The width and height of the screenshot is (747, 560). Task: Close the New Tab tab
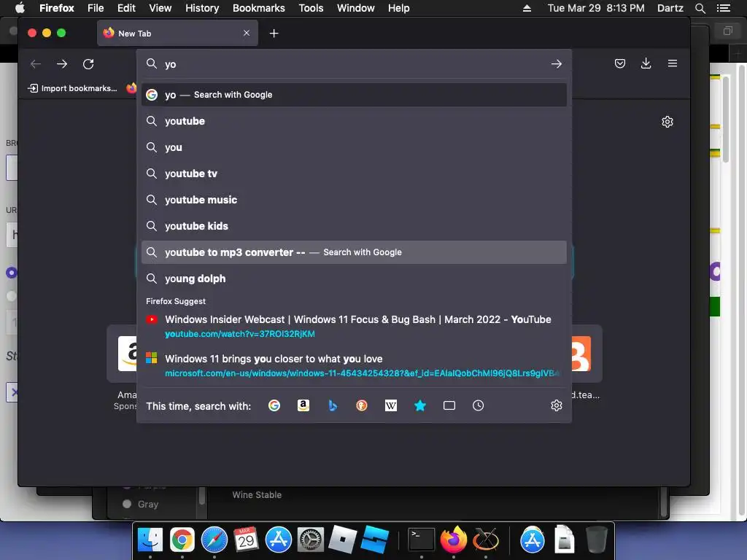pos(247,34)
